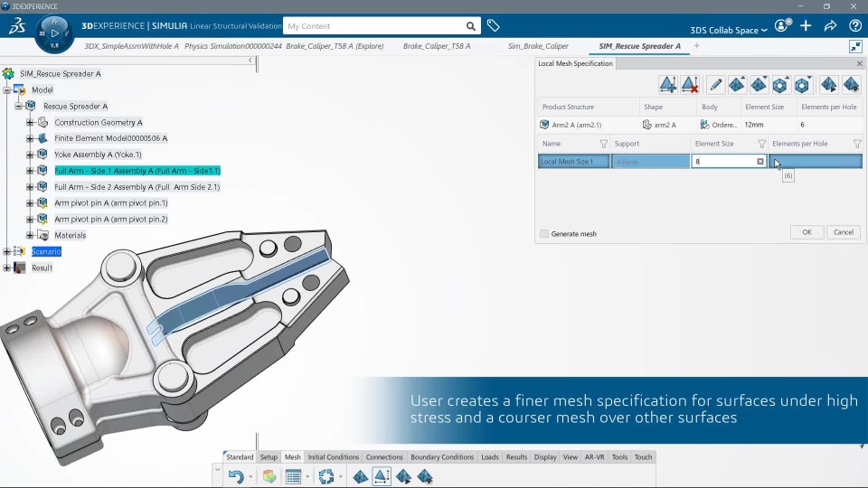
Task: Delete the selected local mesh size specification
Action: (x=690, y=85)
